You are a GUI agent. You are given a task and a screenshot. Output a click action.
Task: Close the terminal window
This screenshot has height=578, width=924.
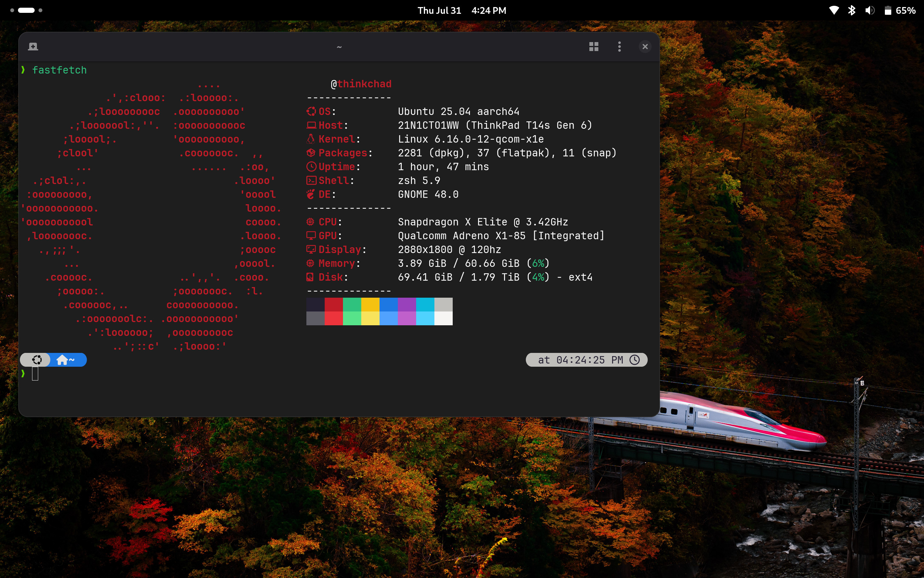[x=645, y=47]
